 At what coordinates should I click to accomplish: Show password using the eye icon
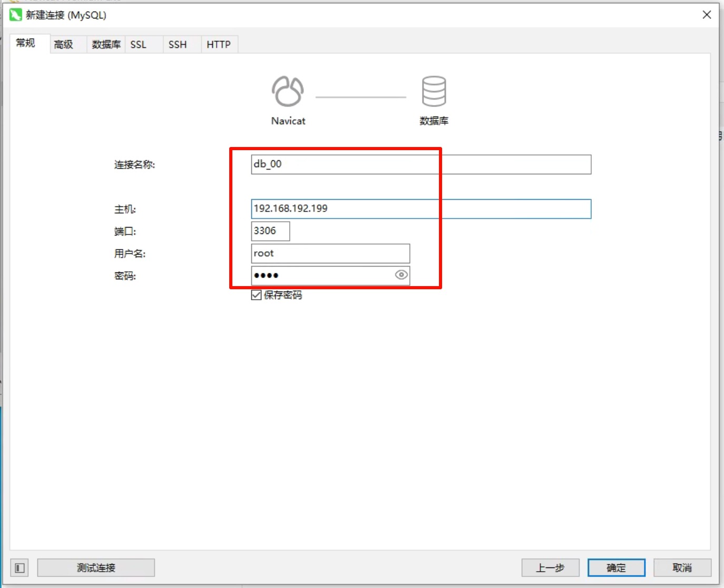click(401, 275)
